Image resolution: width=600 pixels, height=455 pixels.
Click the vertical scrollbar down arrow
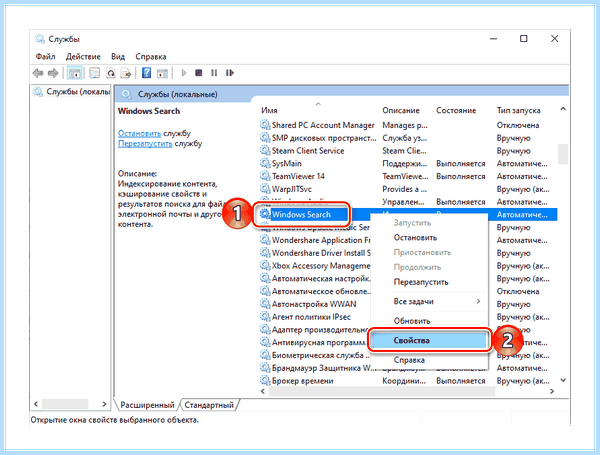563,380
